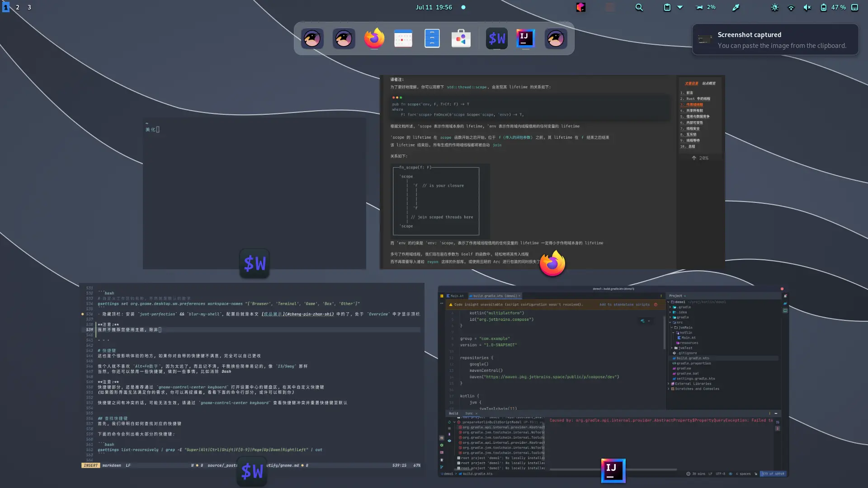Click the running cat CPU indicator
Screen dimensions: 868x488
(x=699, y=7)
